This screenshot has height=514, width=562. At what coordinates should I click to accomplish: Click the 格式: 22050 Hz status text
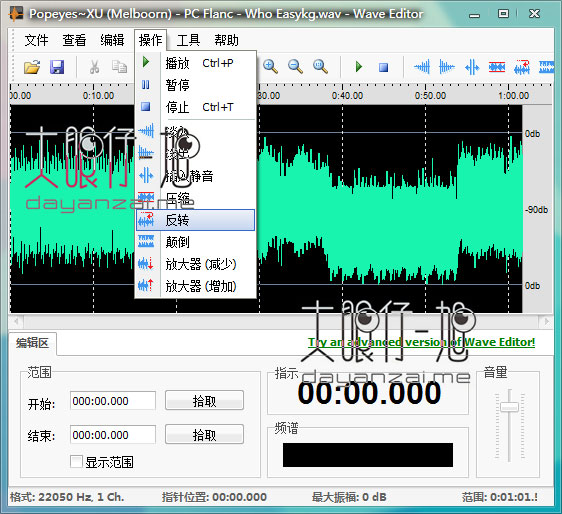67,497
